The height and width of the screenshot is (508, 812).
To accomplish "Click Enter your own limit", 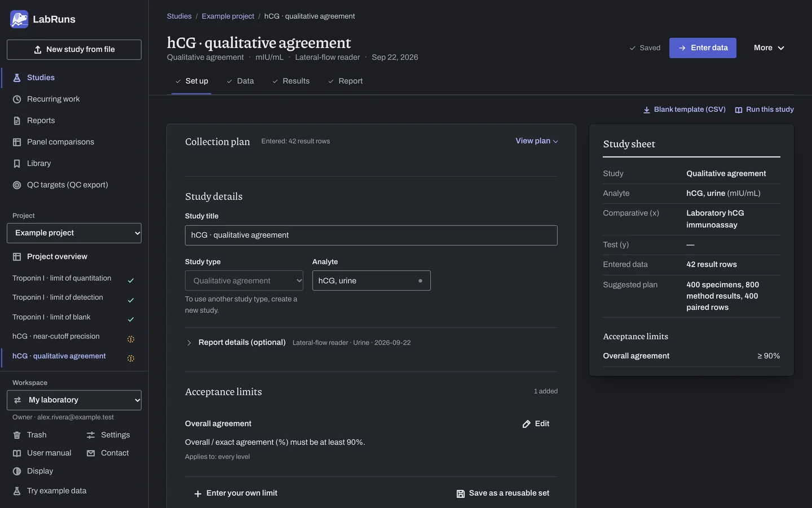I will 236,493.
